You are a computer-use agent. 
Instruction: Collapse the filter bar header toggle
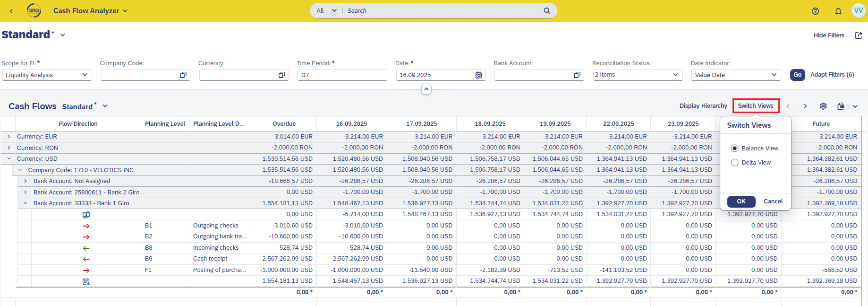coord(426,89)
